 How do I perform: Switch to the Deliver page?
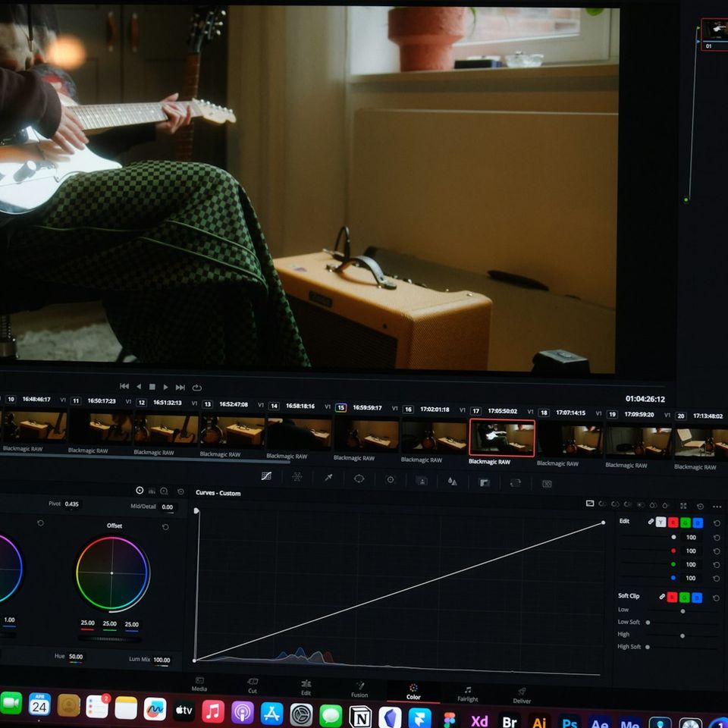522,696
